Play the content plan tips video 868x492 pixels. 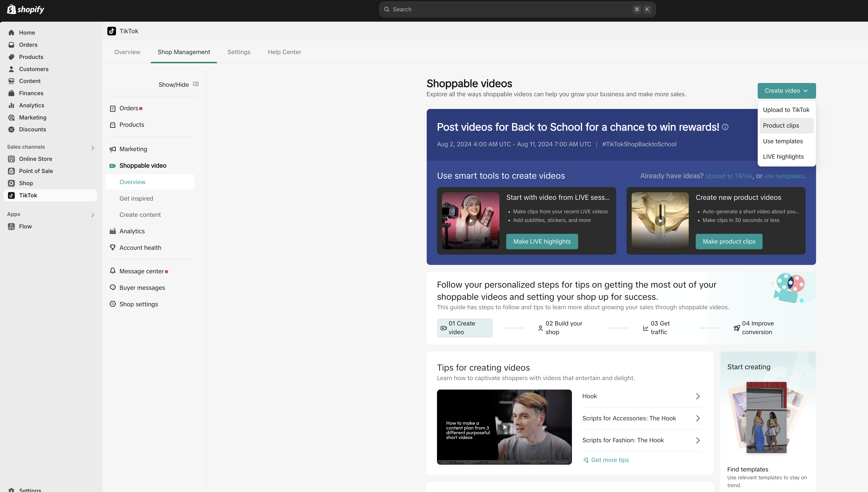click(x=504, y=427)
